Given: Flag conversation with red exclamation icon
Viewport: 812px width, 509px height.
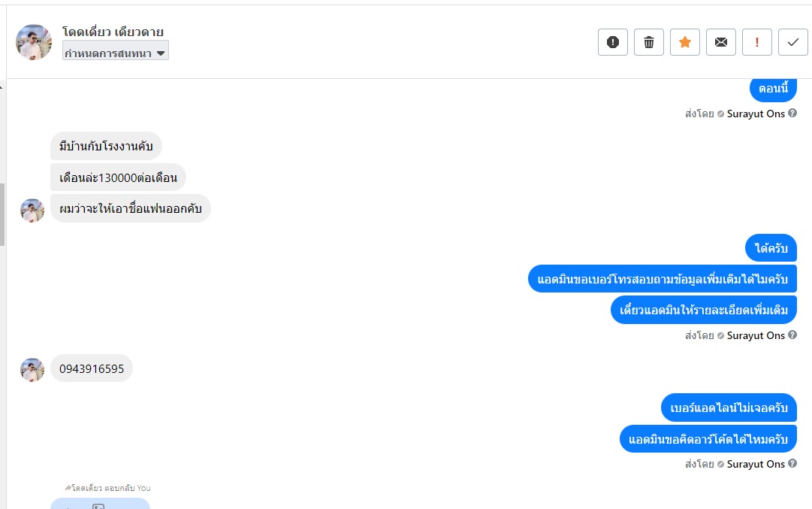Looking at the screenshot, I should click(x=756, y=42).
